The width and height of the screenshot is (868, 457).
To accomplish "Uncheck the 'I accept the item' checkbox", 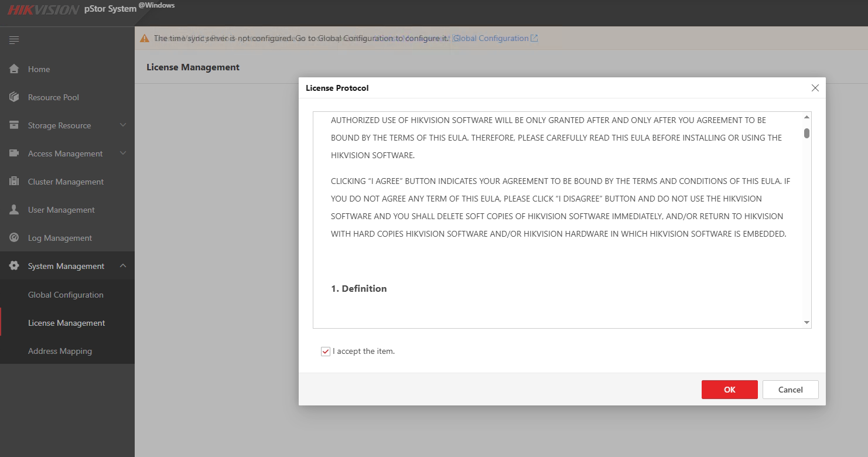I will [x=326, y=352].
